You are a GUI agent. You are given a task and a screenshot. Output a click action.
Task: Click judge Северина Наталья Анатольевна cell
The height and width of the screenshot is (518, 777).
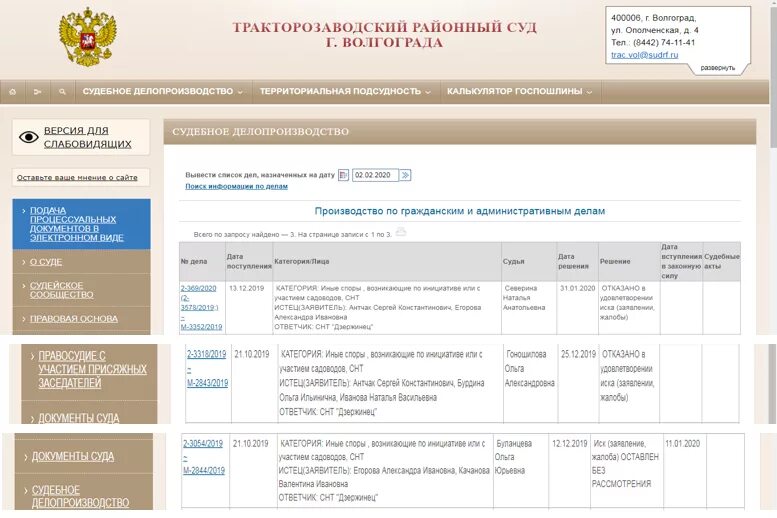[x=529, y=307]
